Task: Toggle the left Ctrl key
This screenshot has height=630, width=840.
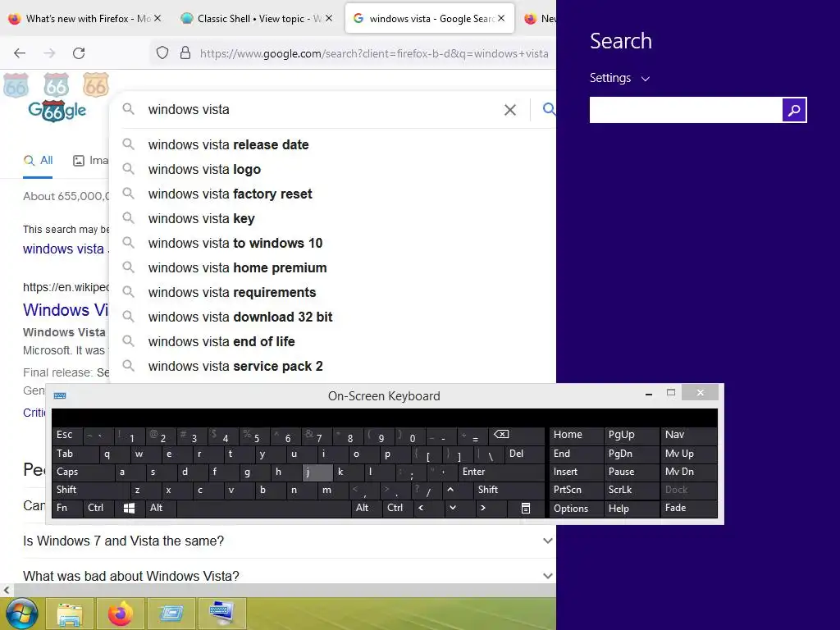Action: coord(98,508)
